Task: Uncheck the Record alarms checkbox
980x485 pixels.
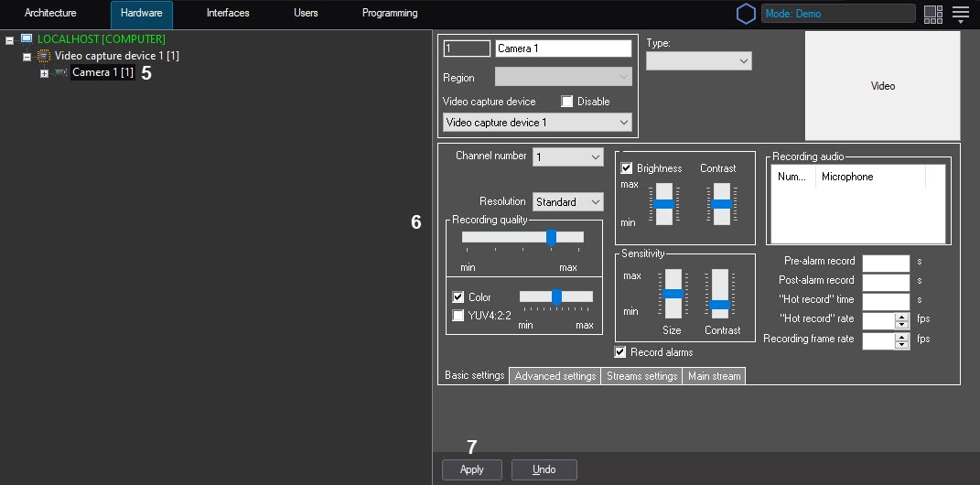Action: (620, 352)
